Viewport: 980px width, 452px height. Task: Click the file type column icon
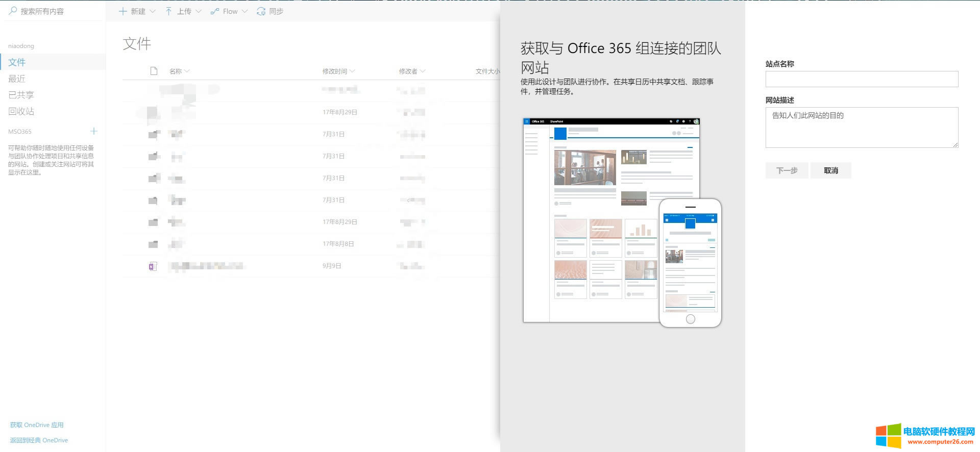[x=154, y=71]
